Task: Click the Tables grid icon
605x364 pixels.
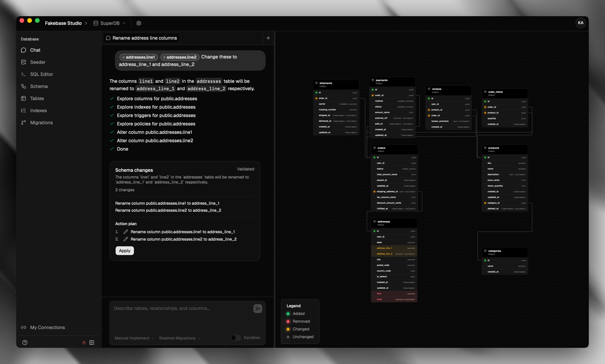Action: point(24,98)
